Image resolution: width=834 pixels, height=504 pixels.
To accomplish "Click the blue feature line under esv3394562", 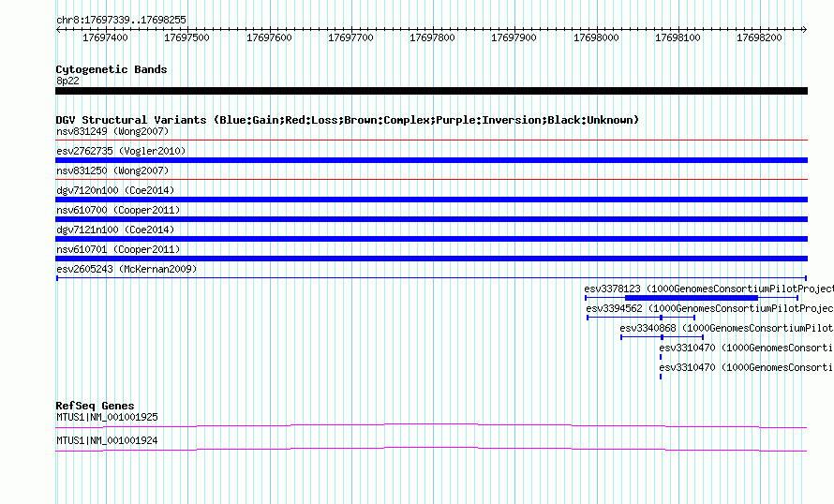I will 641,318.
